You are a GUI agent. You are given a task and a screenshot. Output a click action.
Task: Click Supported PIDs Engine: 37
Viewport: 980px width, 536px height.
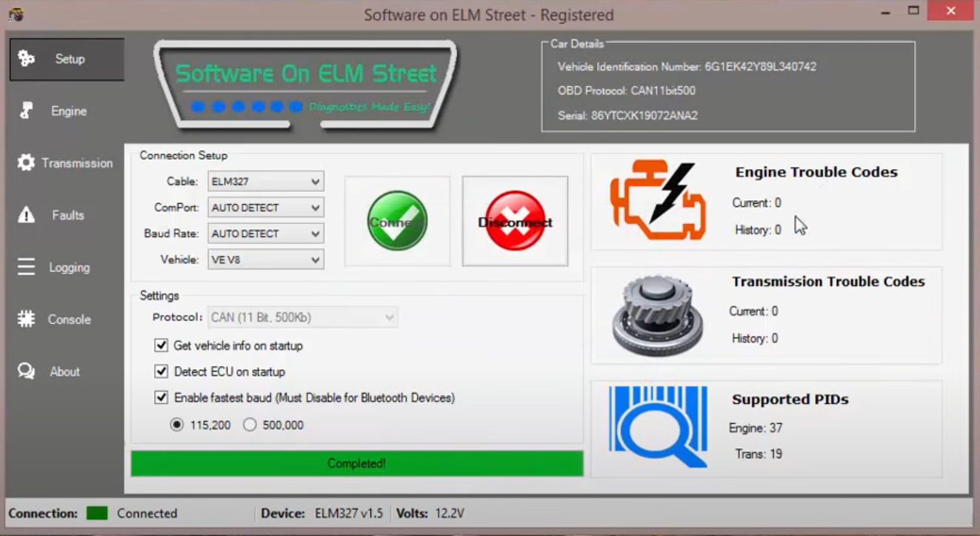click(x=756, y=428)
